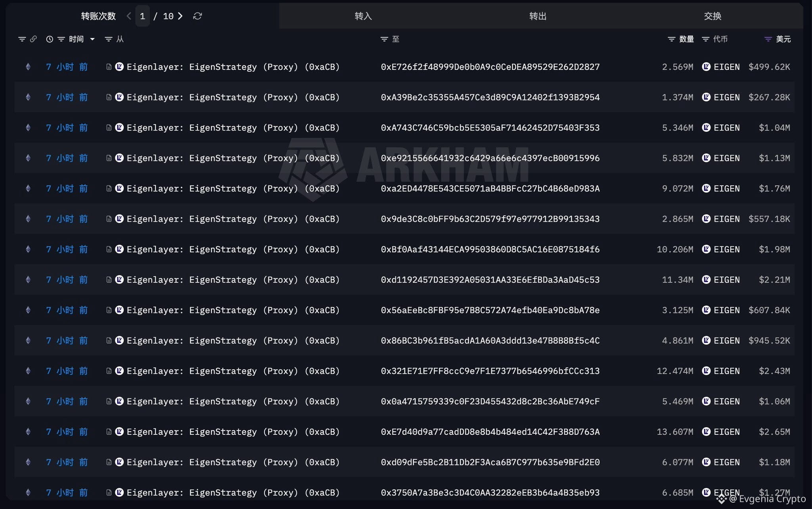Click EIGEN token logo in $607.84K row
This screenshot has height=509, width=812.
pyautogui.click(x=706, y=310)
